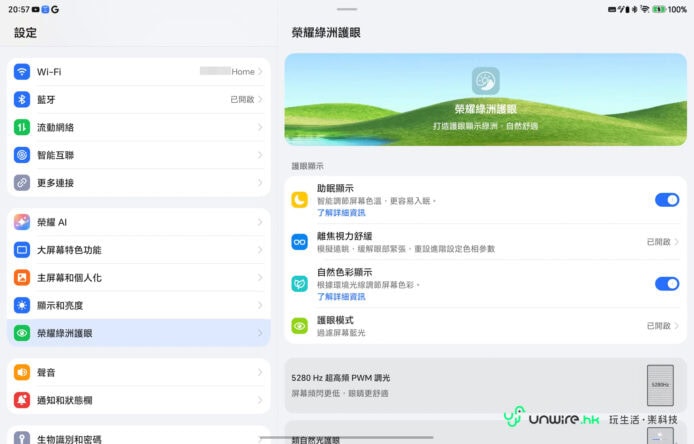Tap the bottom home indicator bar
694x444 pixels.
click(347, 437)
